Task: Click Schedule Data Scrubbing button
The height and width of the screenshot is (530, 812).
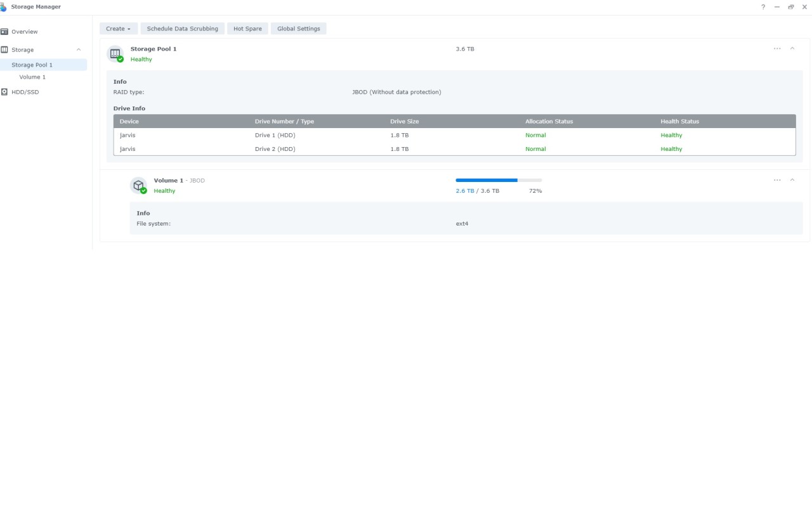Action: pyautogui.click(x=183, y=29)
